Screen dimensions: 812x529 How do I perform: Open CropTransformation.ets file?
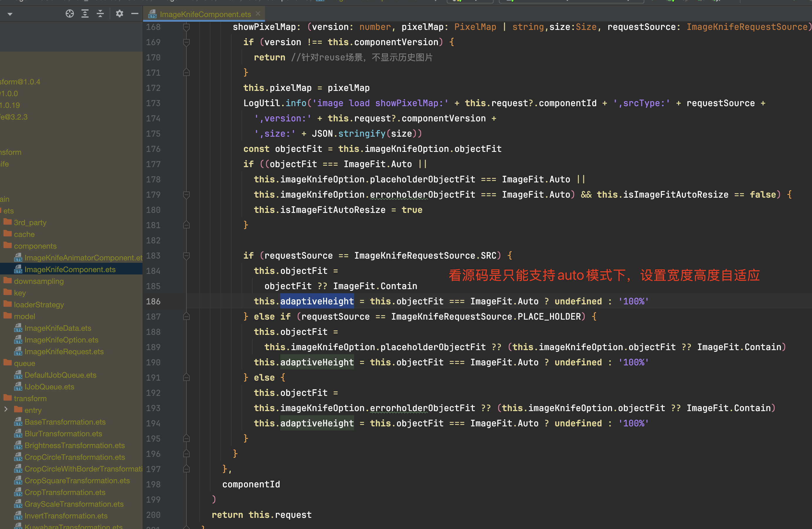tap(60, 492)
